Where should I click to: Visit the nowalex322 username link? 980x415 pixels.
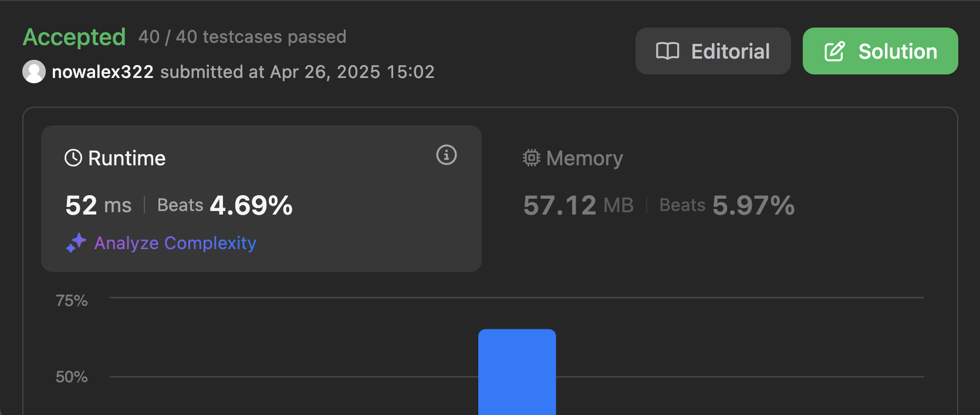click(103, 72)
